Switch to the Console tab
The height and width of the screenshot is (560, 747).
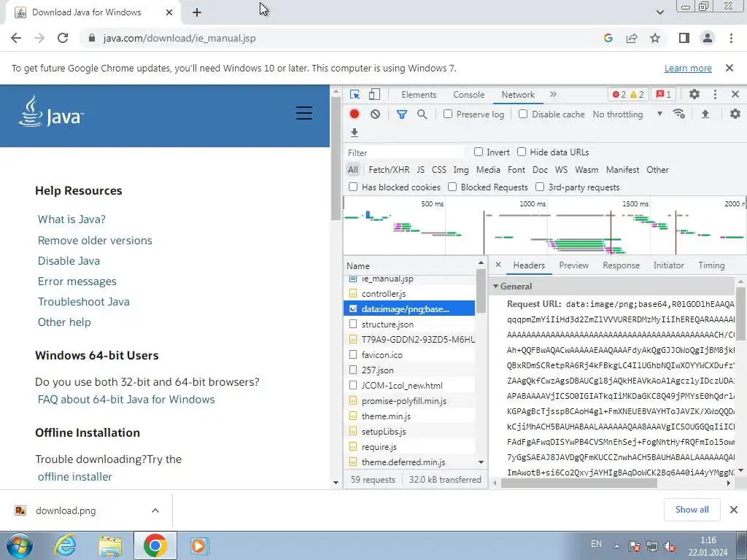[x=469, y=94]
